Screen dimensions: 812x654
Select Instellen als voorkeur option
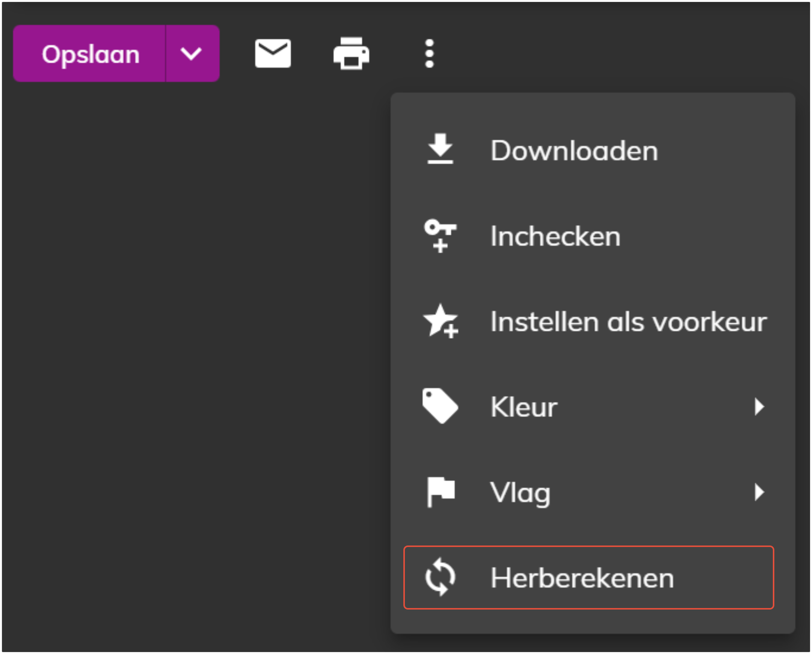(x=628, y=322)
